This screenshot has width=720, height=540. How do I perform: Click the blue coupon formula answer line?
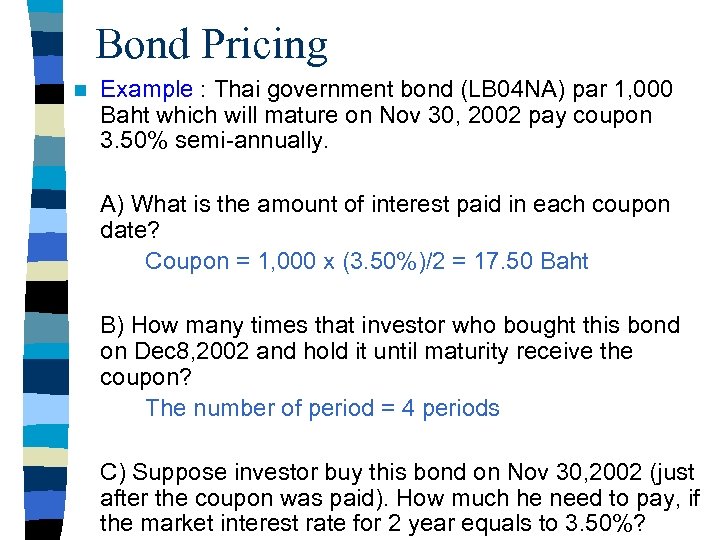tap(366, 262)
